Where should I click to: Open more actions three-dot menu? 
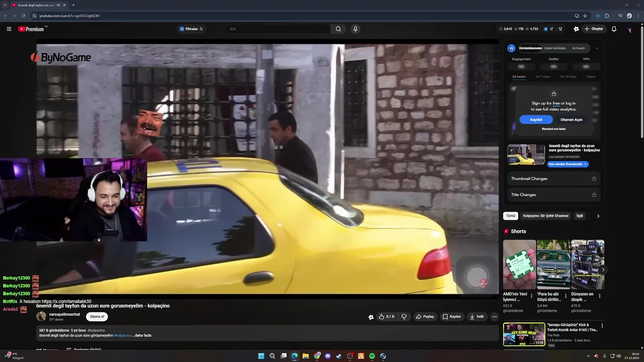[x=495, y=317]
